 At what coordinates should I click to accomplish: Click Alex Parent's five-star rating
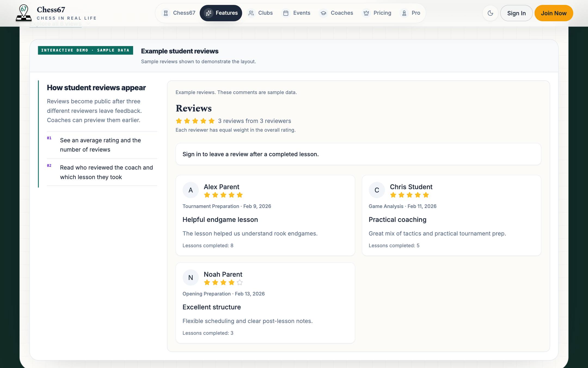click(223, 195)
